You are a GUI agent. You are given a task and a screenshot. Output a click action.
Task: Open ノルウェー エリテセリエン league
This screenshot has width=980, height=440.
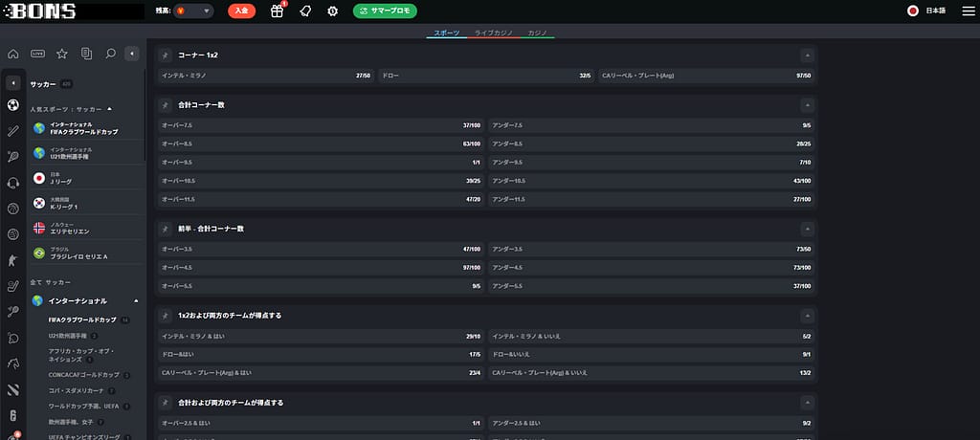(x=86, y=228)
